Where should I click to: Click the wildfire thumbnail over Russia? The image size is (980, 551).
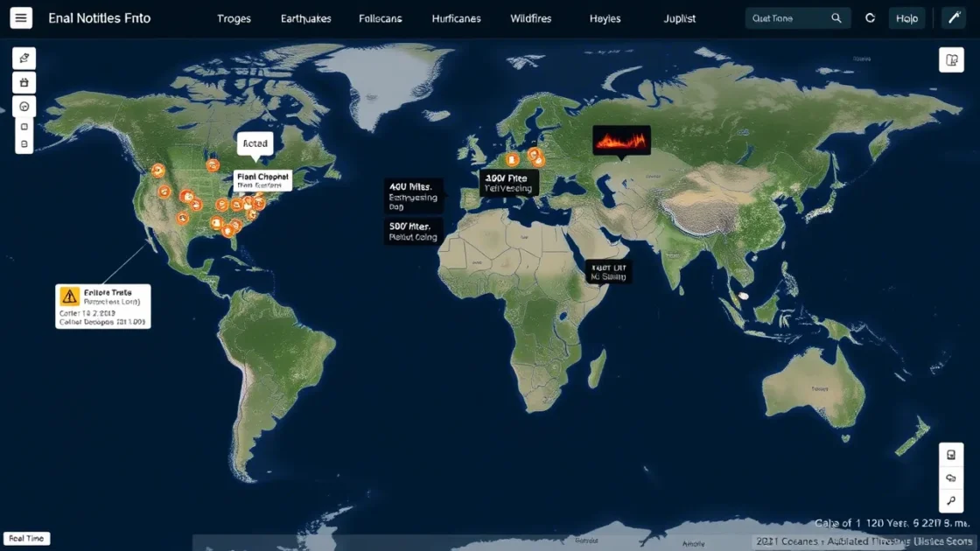click(621, 140)
